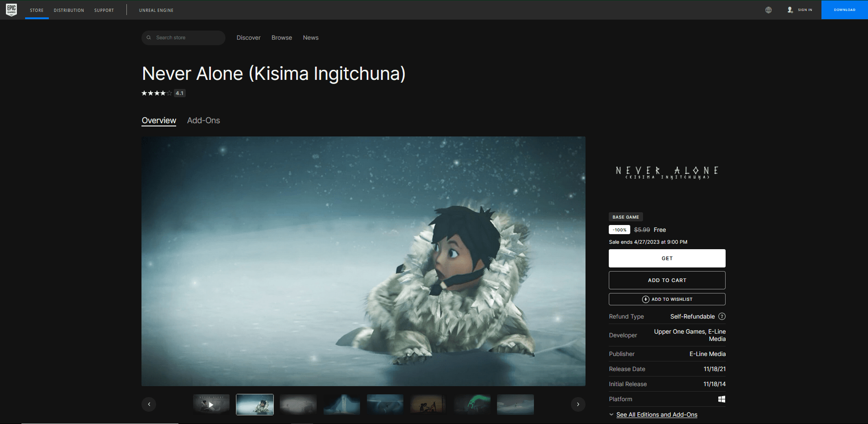Image resolution: width=868 pixels, height=424 pixels.
Task: Click the search magnifier icon
Action: tap(149, 38)
